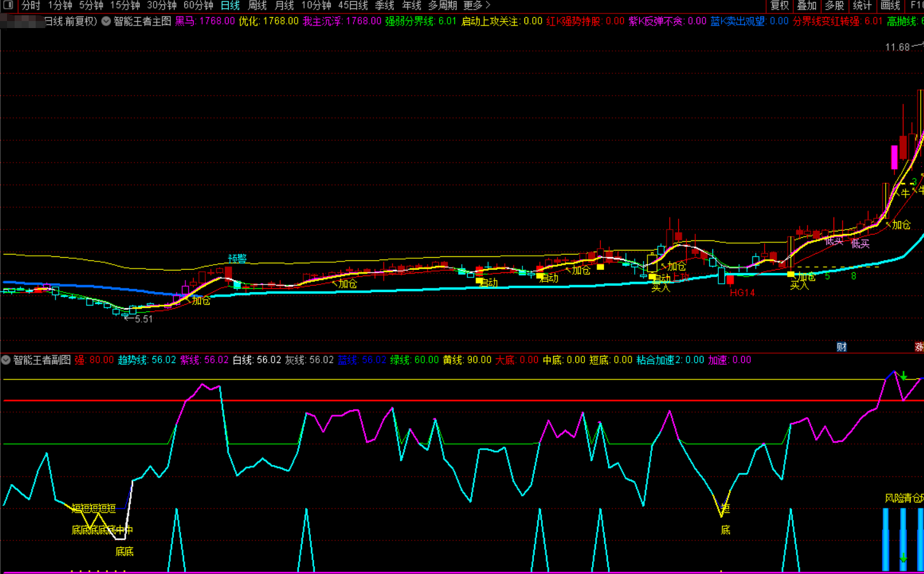
Task: Open the 多股 multi-stock button
Action: pyautogui.click(x=834, y=5)
